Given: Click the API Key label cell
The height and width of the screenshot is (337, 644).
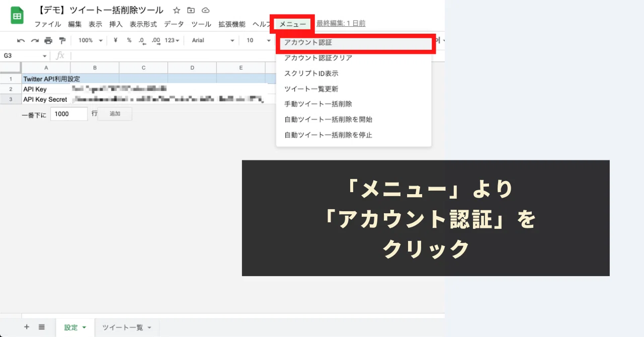Looking at the screenshot, I should 46,89.
